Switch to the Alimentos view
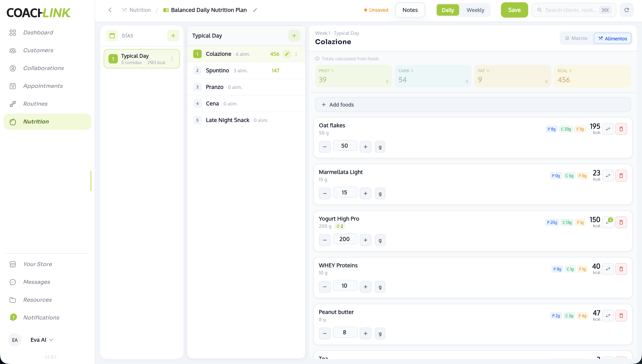642x364 pixels. pyautogui.click(x=612, y=38)
